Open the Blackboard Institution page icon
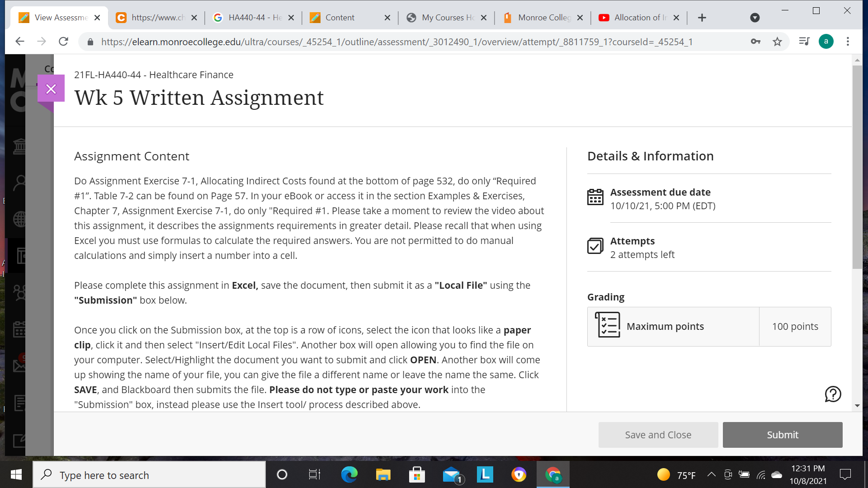This screenshot has width=868, height=488. click(20, 146)
